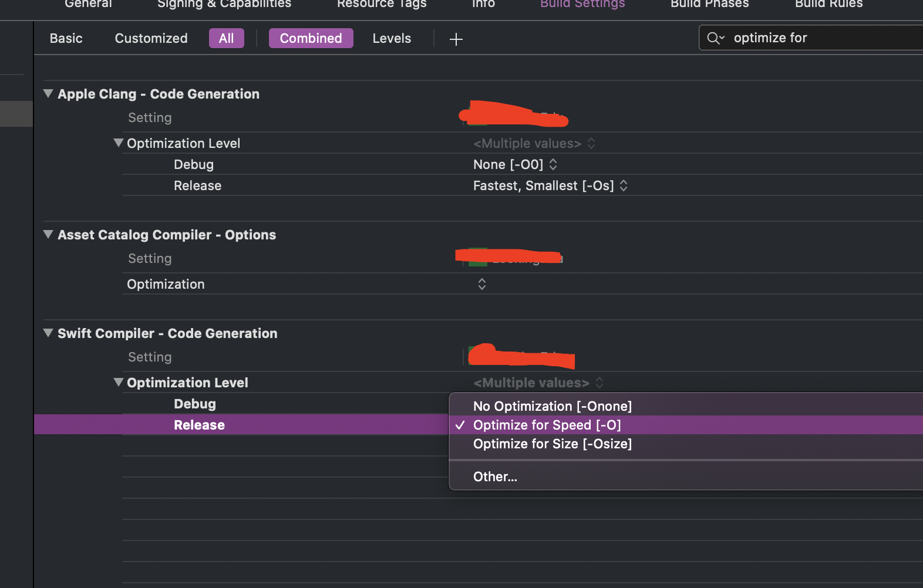Collapse the Apple Clang Optimization Level row
This screenshot has width=923, height=588.
pyautogui.click(x=119, y=143)
